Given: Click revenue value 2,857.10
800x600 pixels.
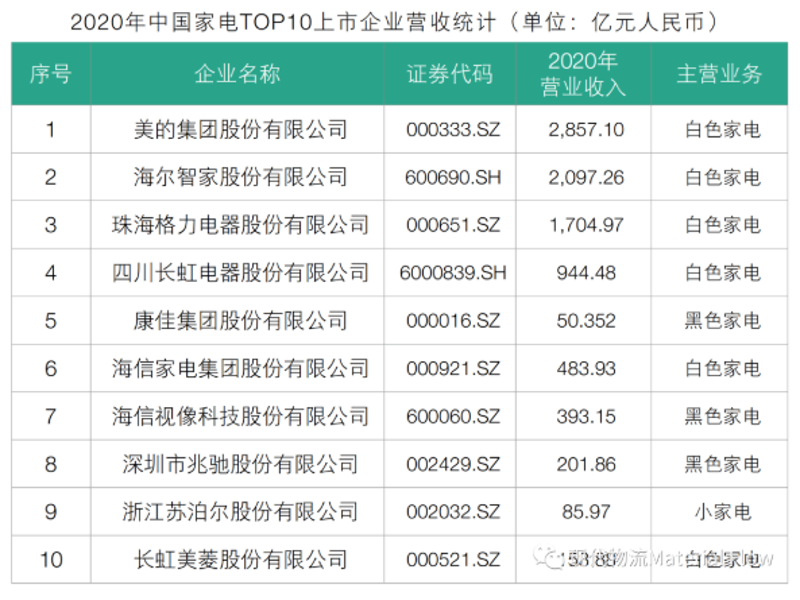Looking at the screenshot, I should coord(586,130).
